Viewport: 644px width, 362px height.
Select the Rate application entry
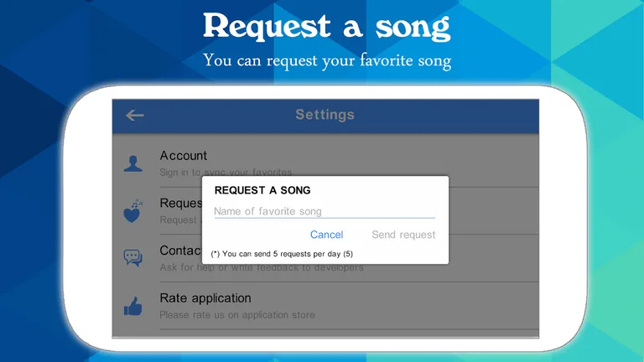coord(205,298)
